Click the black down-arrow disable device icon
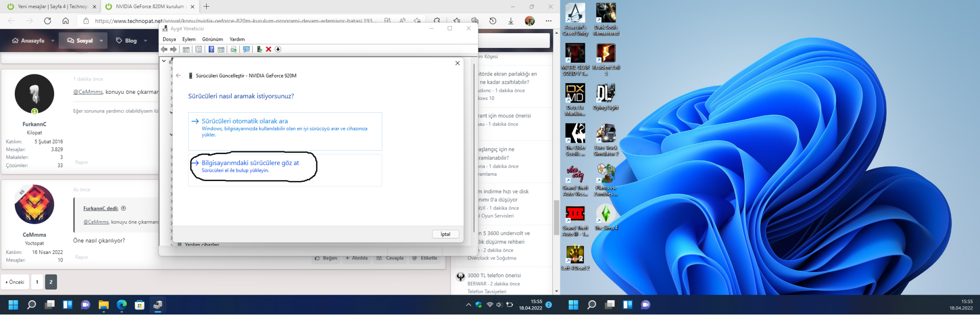This screenshot has width=980, height=317. tap(278, 49)
